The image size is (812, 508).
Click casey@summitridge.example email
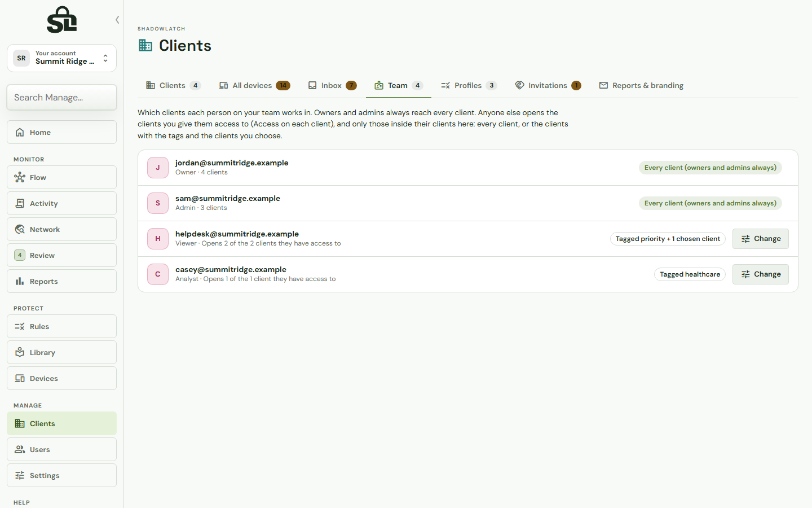pyautogui.click(x=231, y=269)
